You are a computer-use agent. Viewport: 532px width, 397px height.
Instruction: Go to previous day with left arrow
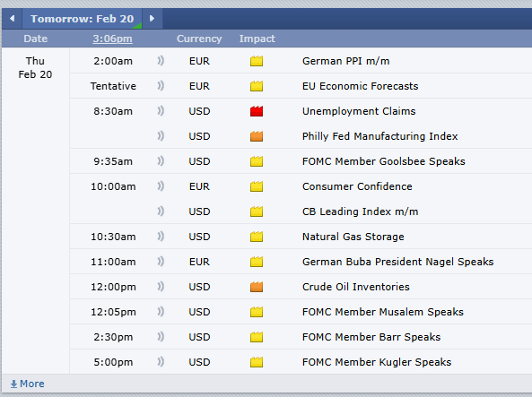pos(13,18)
